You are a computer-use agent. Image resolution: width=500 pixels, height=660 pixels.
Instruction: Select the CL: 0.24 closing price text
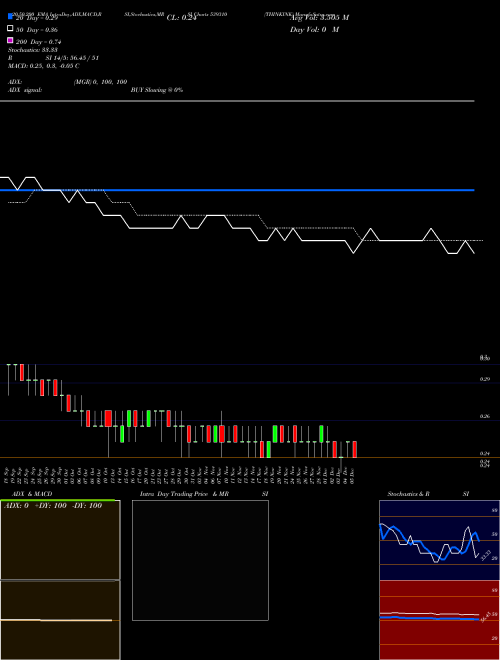coord(181,18)
